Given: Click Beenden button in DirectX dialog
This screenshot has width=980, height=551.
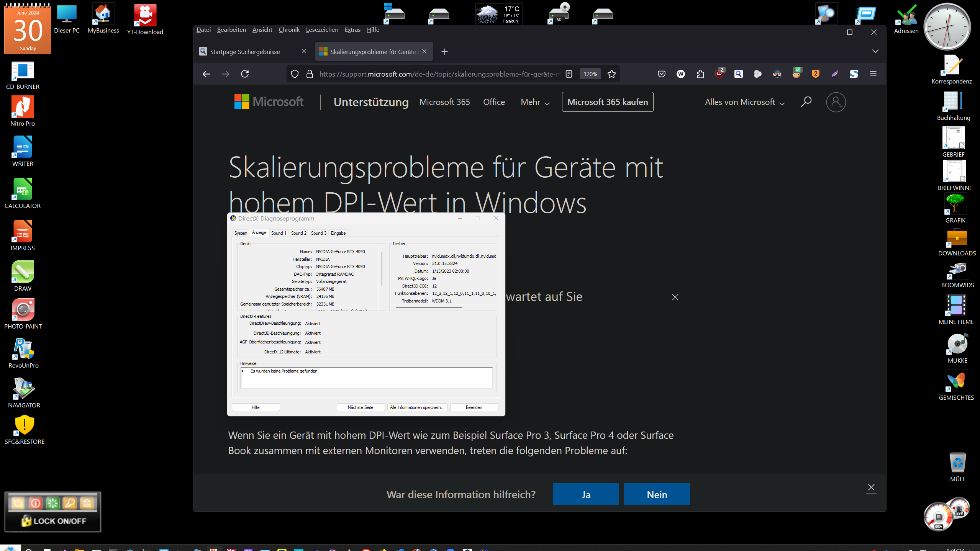Looking at the screenshot, I should pyautogui.click(x=474, y=407).
